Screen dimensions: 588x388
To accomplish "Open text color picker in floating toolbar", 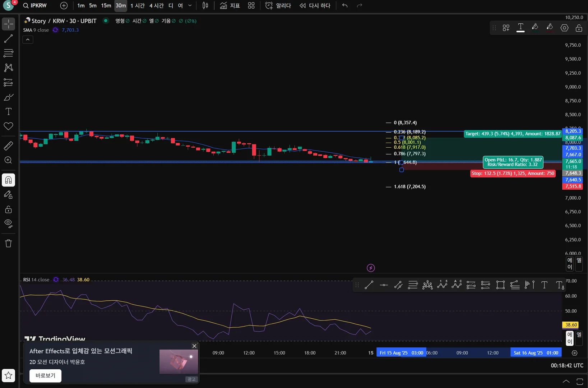I will point(520,28).
